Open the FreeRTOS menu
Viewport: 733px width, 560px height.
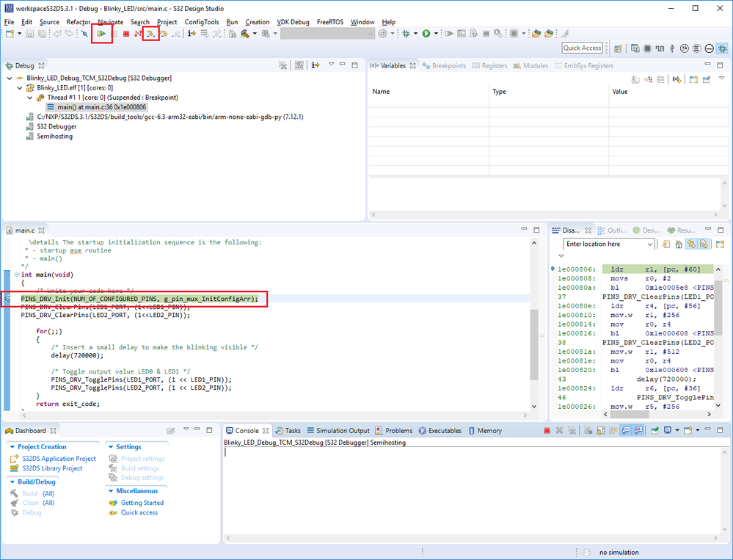point(329,22)
